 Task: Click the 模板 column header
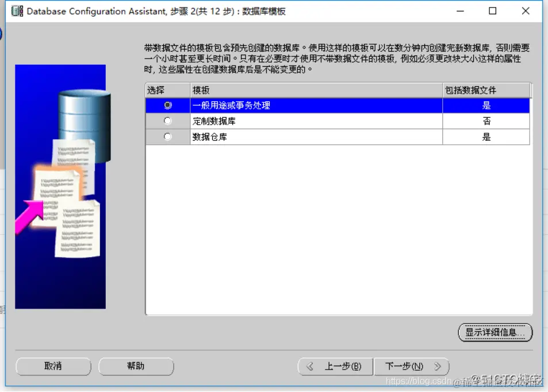(x=198, y=90)
